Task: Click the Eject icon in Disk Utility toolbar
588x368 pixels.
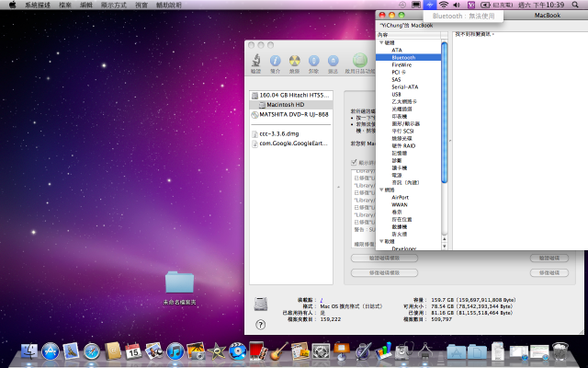Action: pos(333,61)
